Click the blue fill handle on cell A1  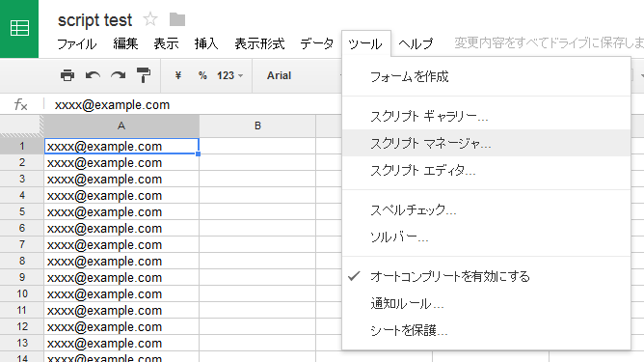(198, 153)
